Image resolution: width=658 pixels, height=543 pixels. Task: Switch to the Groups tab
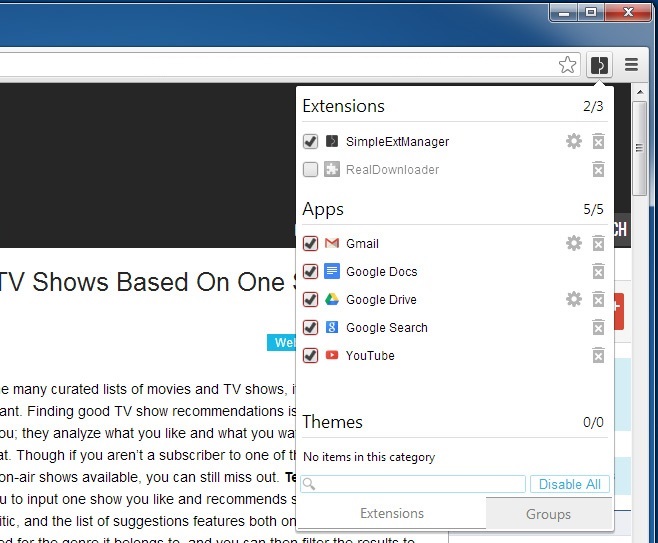pyautogui.click(x=548, y=514)
